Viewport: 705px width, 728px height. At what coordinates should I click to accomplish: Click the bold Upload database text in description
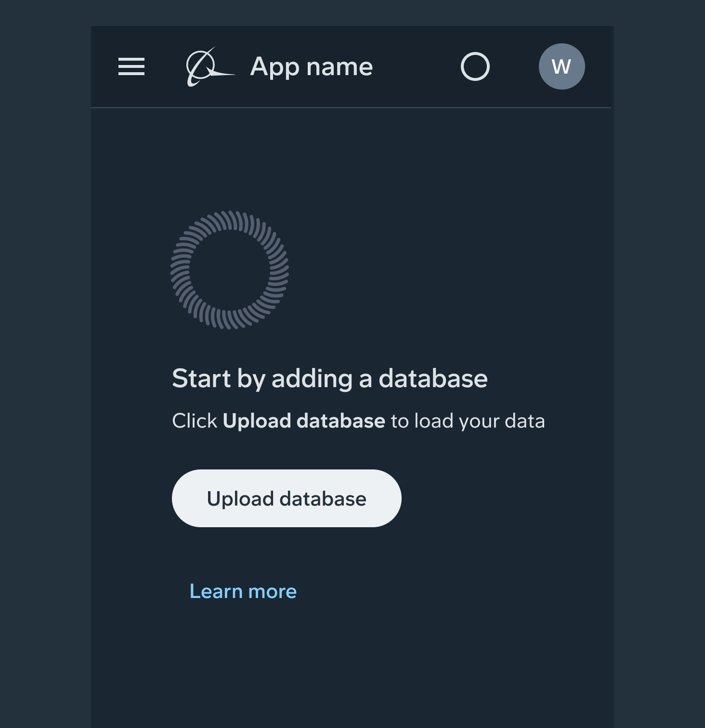(304, 421)
